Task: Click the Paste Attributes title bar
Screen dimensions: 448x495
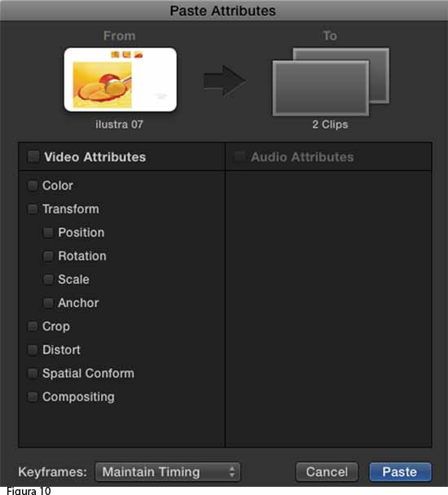Action: 224,11
